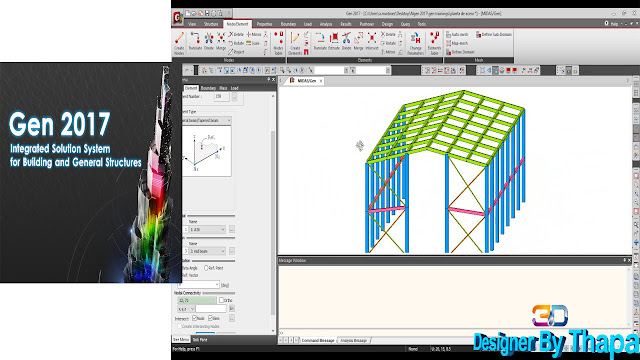Click the Create Elements icon
The image size is (640, 360).
coord(295,43)
